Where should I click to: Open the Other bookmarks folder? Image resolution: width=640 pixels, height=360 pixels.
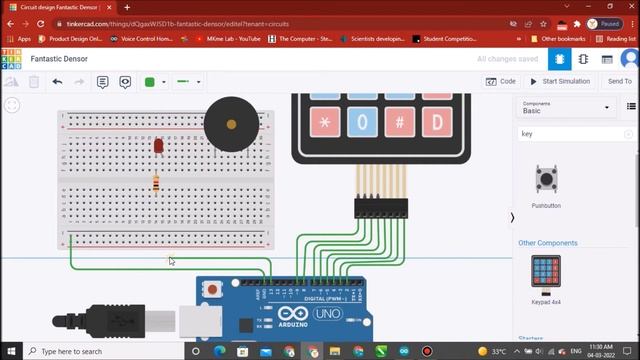coord(558,39)
